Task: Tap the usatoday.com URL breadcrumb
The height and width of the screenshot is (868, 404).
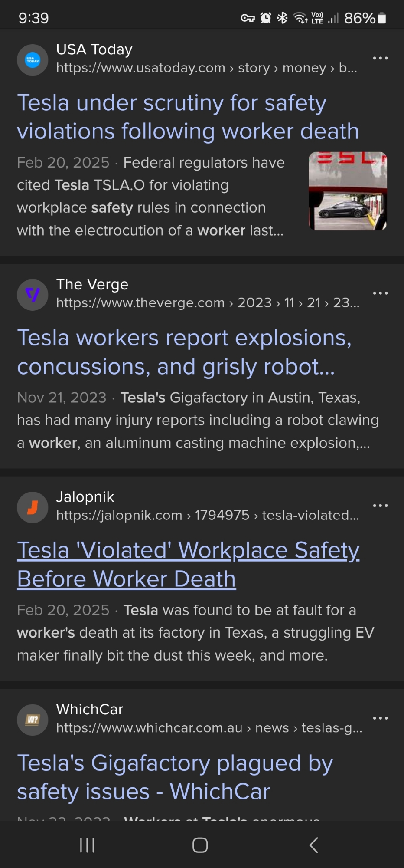Action: tap(206, 68)
